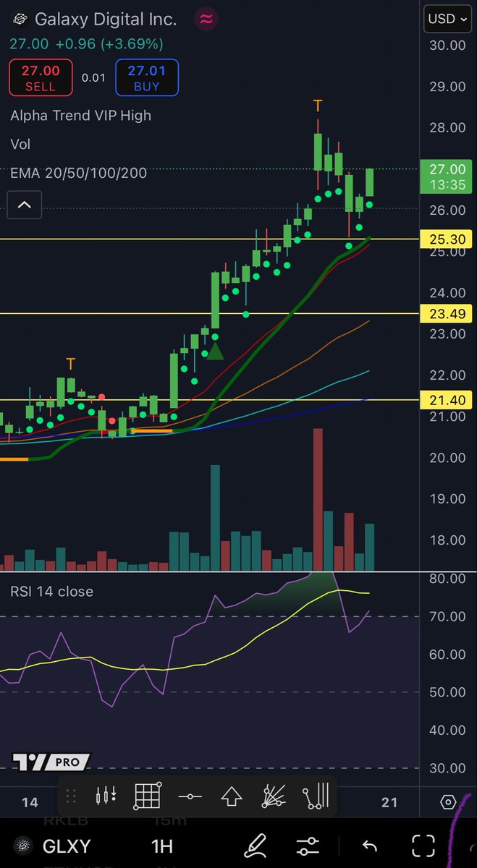Tap the 30.00 price axis label
Viewport: 477px width, 868px height.
[x=447, y=45]
